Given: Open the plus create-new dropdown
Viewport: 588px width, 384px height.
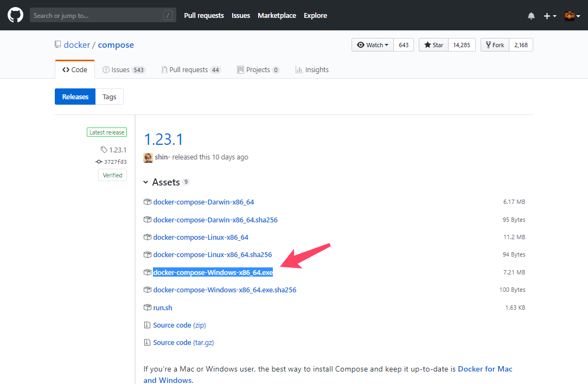Looking at the screenshot, I should pos(549,16).
